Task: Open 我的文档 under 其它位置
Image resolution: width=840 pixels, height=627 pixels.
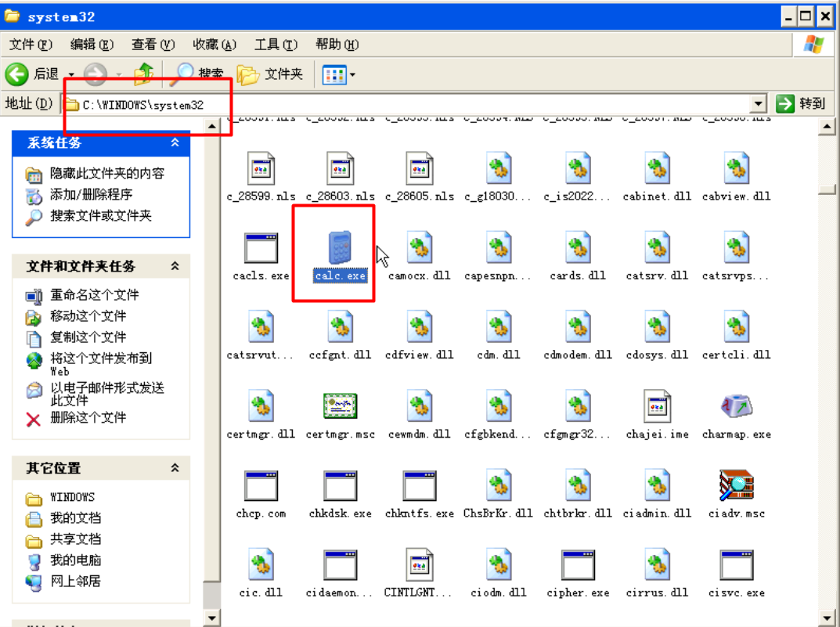Action: [75, 518]
